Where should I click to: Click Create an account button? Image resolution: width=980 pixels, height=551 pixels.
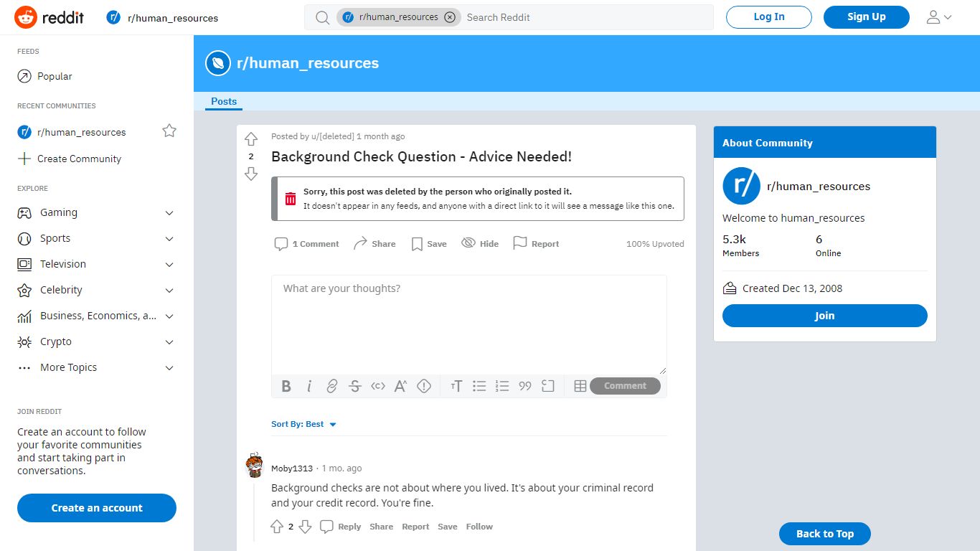click(x=97, y=508)
